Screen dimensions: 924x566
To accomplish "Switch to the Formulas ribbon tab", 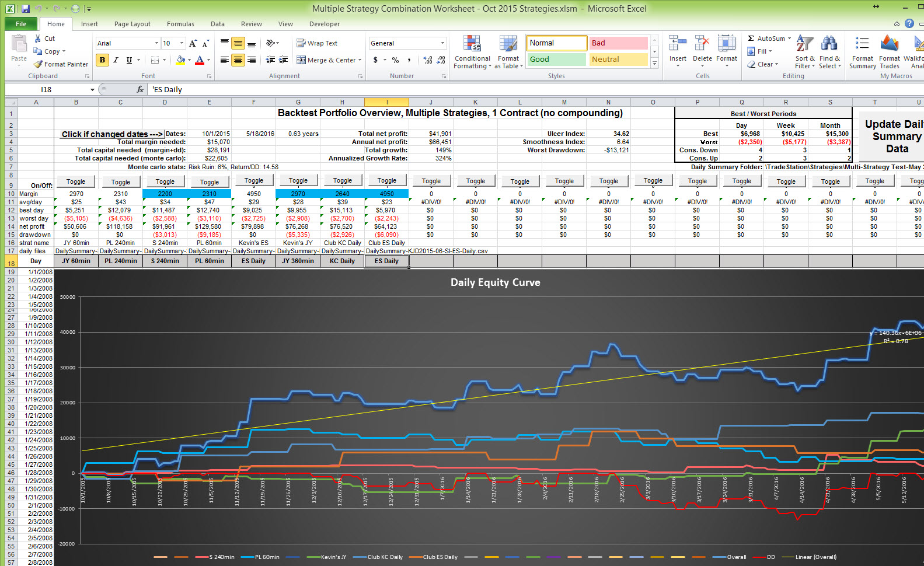I will [x=180, y=24].
